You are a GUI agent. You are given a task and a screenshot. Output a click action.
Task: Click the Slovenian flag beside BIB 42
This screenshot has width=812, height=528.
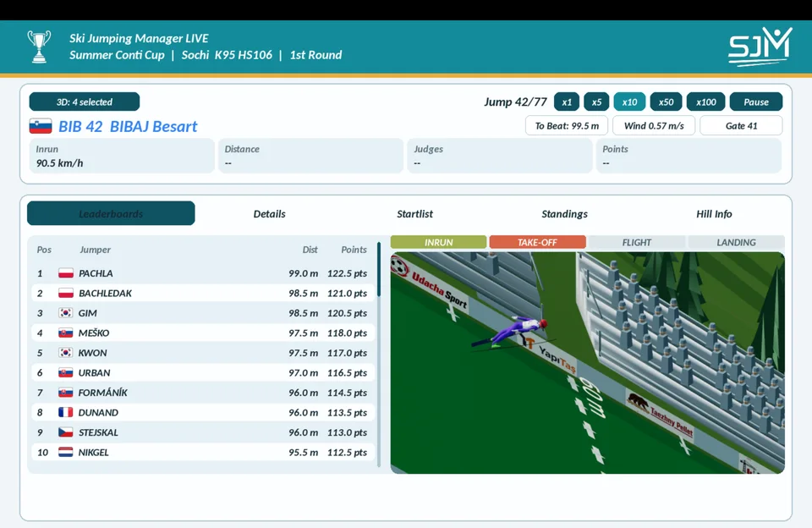pos(41,126)
